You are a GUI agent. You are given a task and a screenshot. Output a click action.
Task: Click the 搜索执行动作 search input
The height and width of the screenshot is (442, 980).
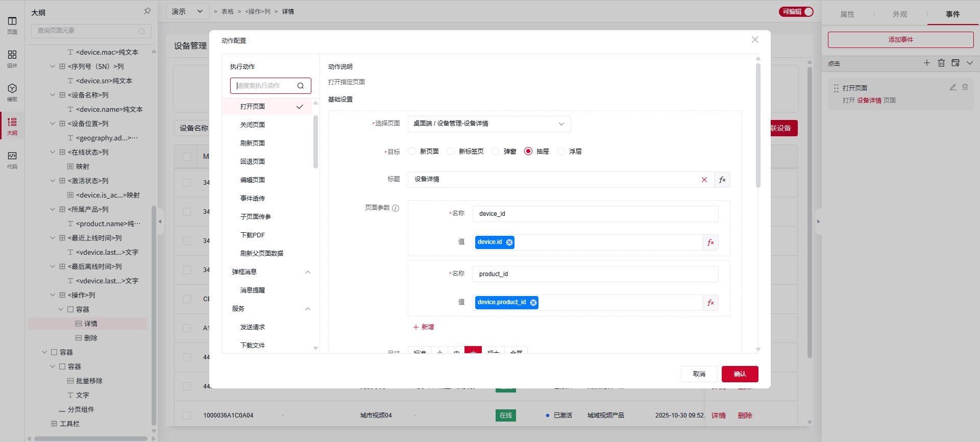(265, 86)
